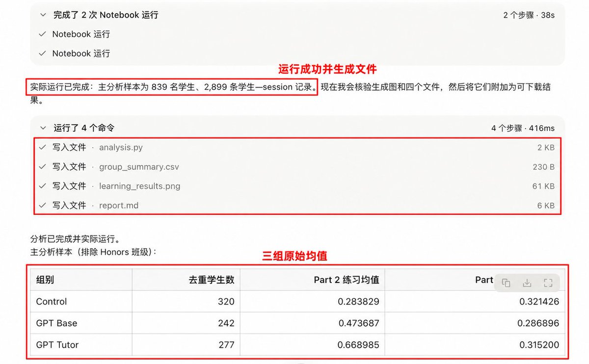Download the results table via the download icon
The height and width of the screenshot is (364, 589).
point(527,283)
